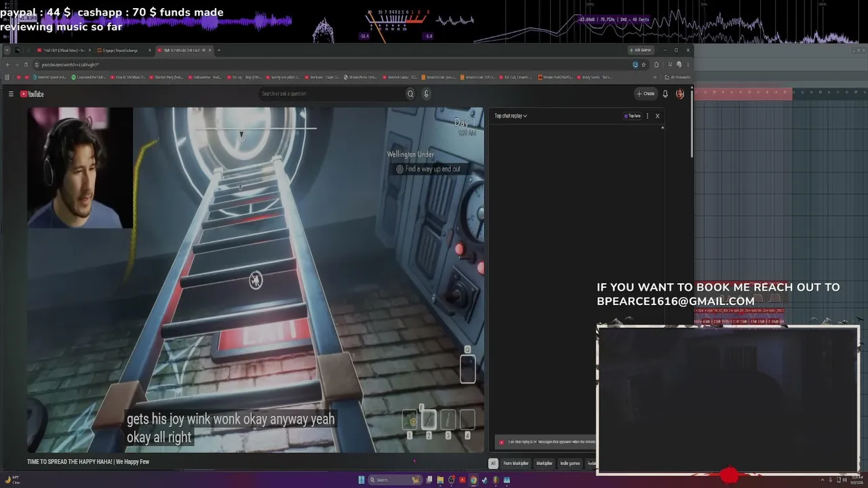The image size is (868, 488).
Task: Select the From Markiplier filter chip
Action: [516, 464]
